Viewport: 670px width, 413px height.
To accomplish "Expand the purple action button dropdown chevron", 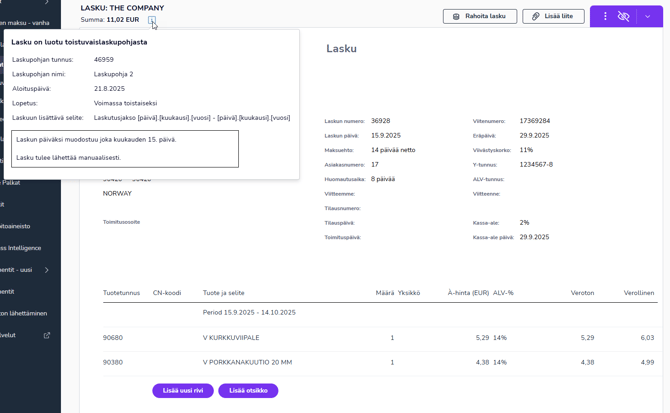I will pos(648,16).
